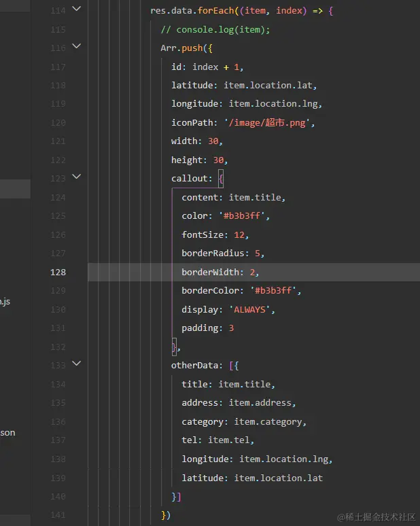Screen dimensions: 420x526
Task: Click line number 128 in gutter
Action: coord(58,272)
